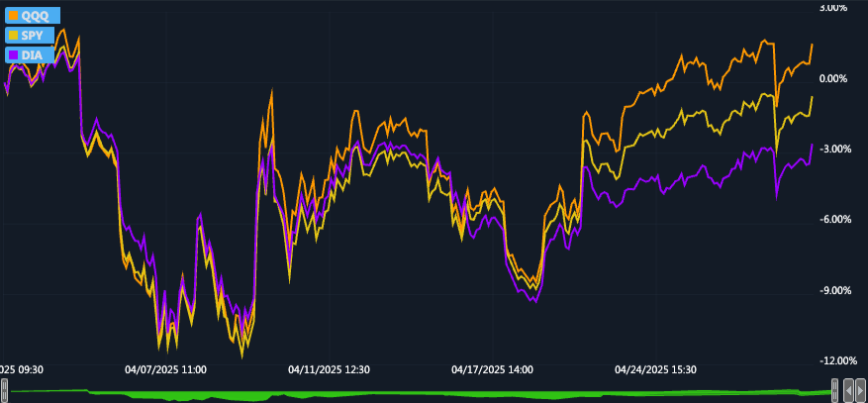This screenshot has width=868, height=403.
Task: Toggle the QQQ series legend item
Action: 32,16
